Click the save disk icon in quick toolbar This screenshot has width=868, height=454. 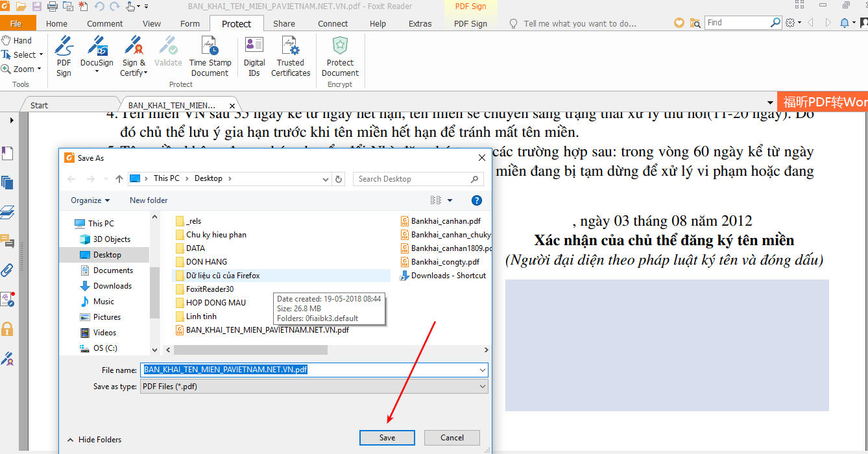36,6
